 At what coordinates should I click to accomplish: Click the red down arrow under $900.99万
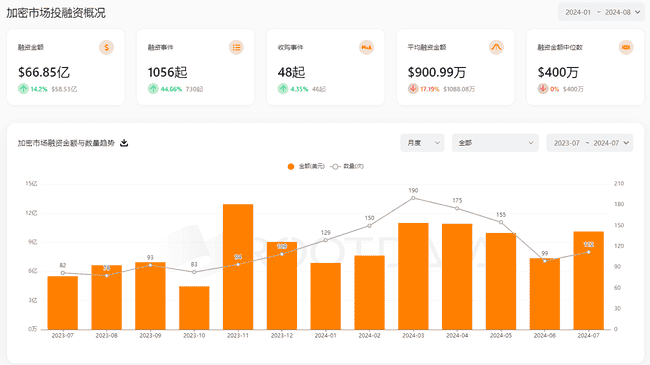pyautogui.click(x=413, y=89)
